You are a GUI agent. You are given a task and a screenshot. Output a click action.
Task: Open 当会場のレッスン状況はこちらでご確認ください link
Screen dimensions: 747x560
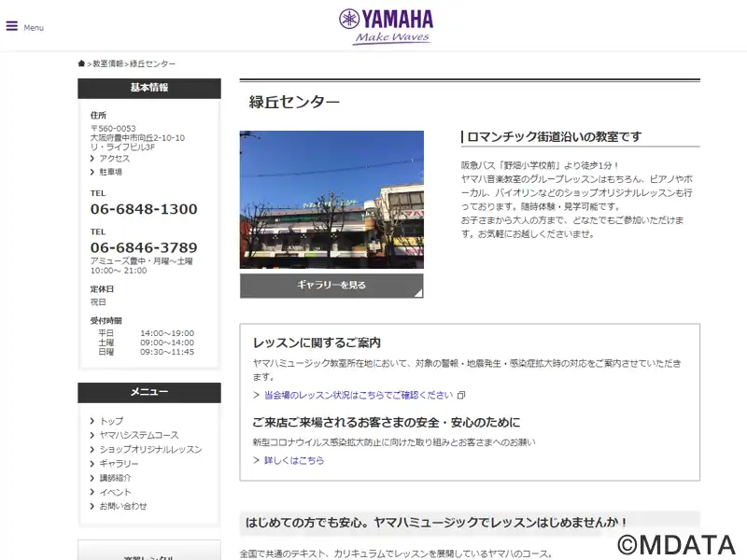[x=359, y=395]
